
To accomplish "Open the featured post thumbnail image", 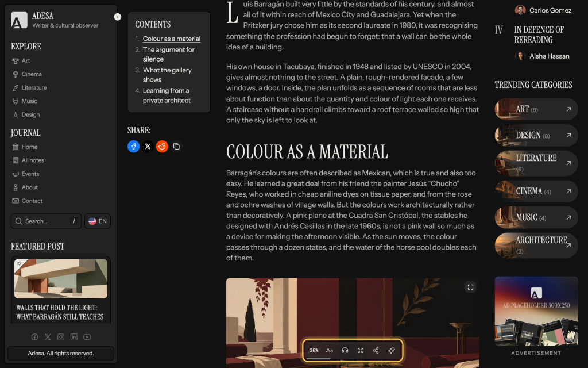I will pyautogui.click(x=61, y=279).
